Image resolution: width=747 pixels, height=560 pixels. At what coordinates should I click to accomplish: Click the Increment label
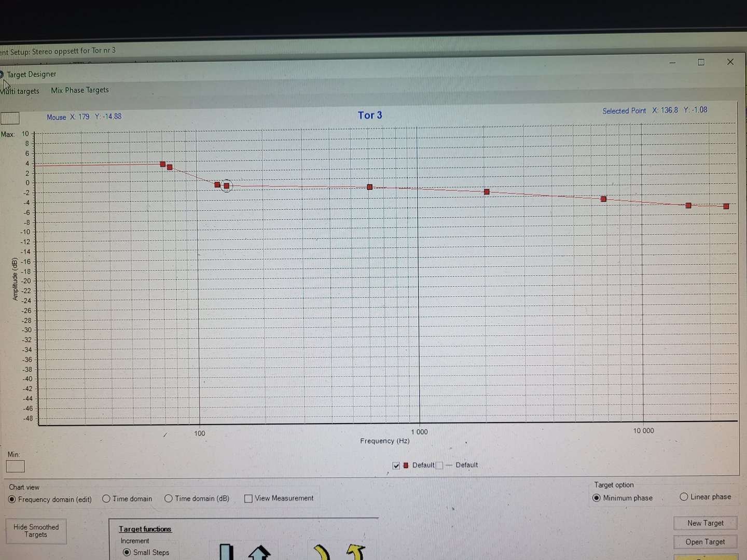[135, 541]
